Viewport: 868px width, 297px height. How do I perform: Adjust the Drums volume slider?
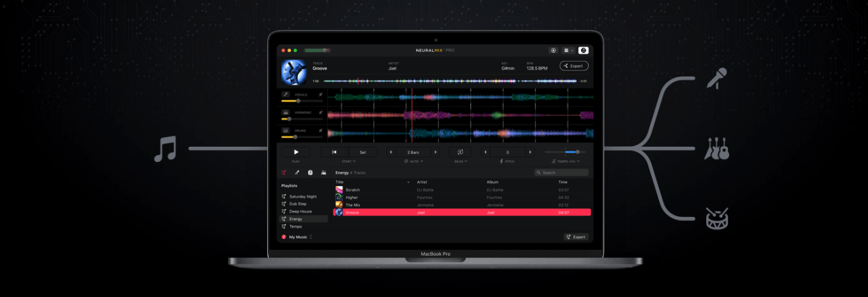pyautogui.click(x=302, y=137)
